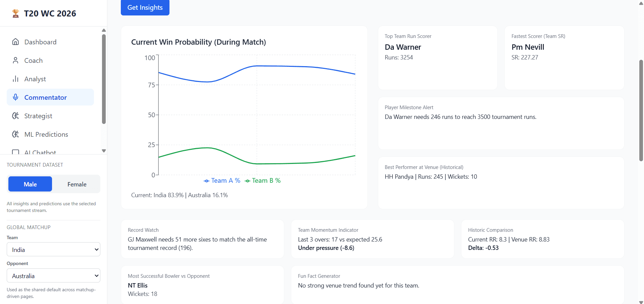Open the Dashboard page link
This screenshot has height=304, width=644.
(40, 42)
